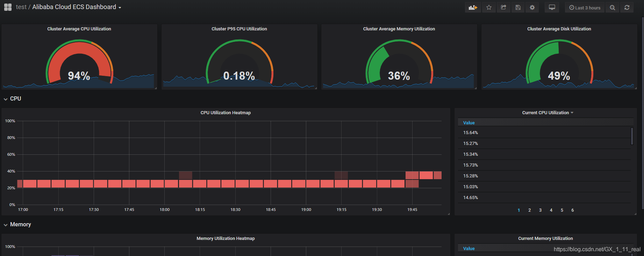Click the 15.64% table value

point(471,132)
